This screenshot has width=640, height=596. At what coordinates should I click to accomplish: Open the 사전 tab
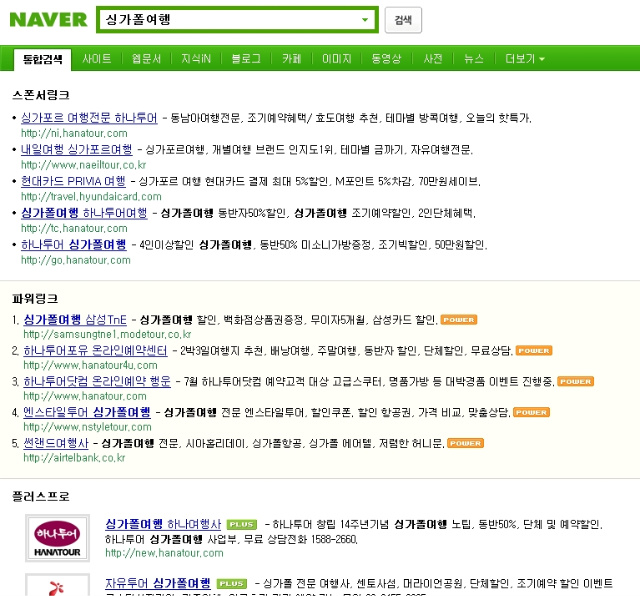433,59
